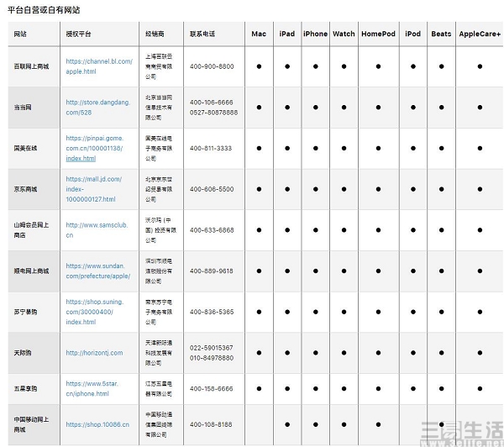Click the AppleCare+ column header
This screenshot has width=504, height=447.
coord(480,34)
